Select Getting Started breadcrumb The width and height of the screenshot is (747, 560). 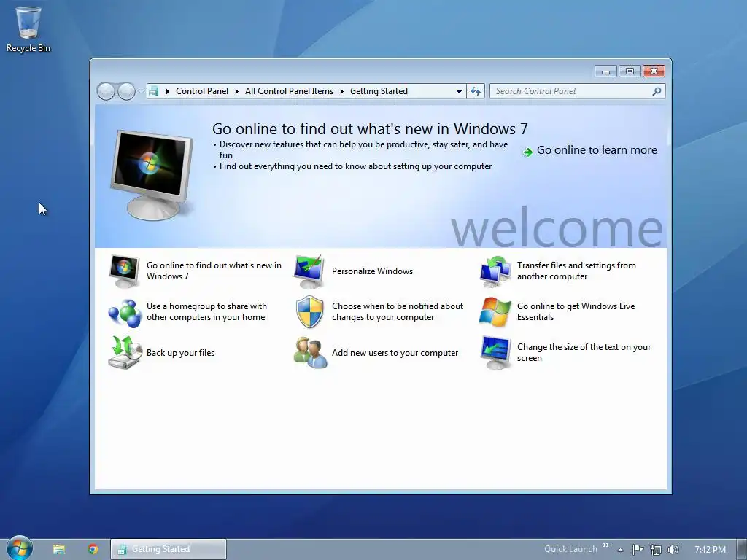tap(379, 91)
